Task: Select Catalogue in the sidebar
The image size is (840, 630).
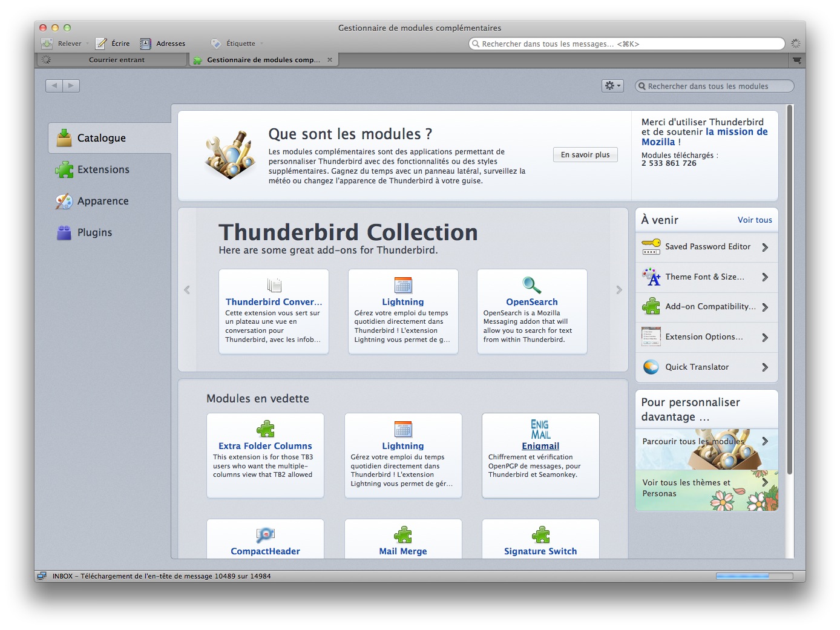Action: tap(110, 138)
